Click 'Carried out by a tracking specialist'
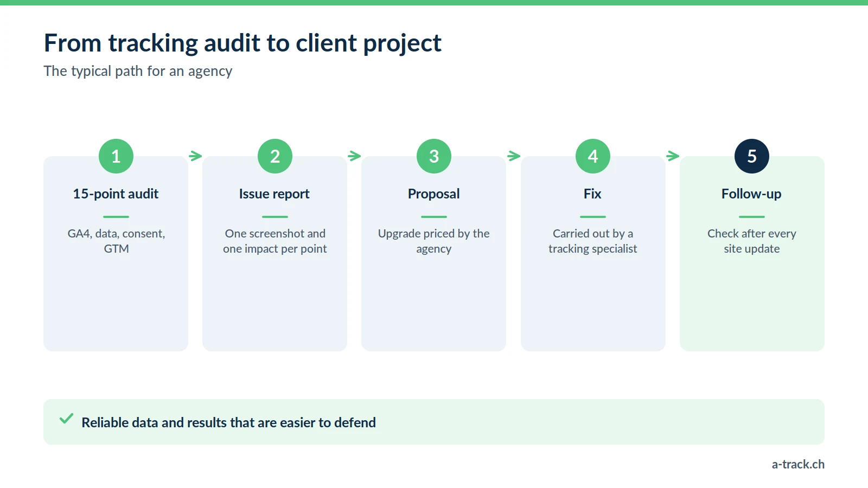This screenshot has width=868, height=488. 593,241
